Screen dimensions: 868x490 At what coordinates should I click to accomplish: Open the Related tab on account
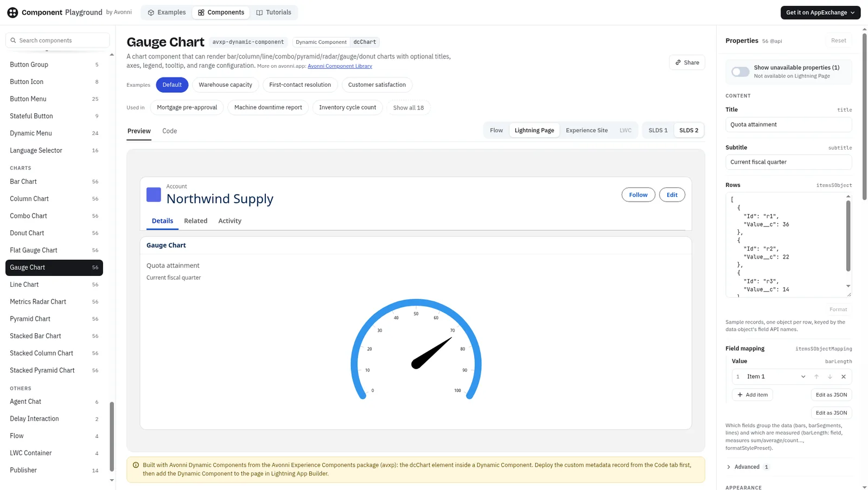point(195,221)
